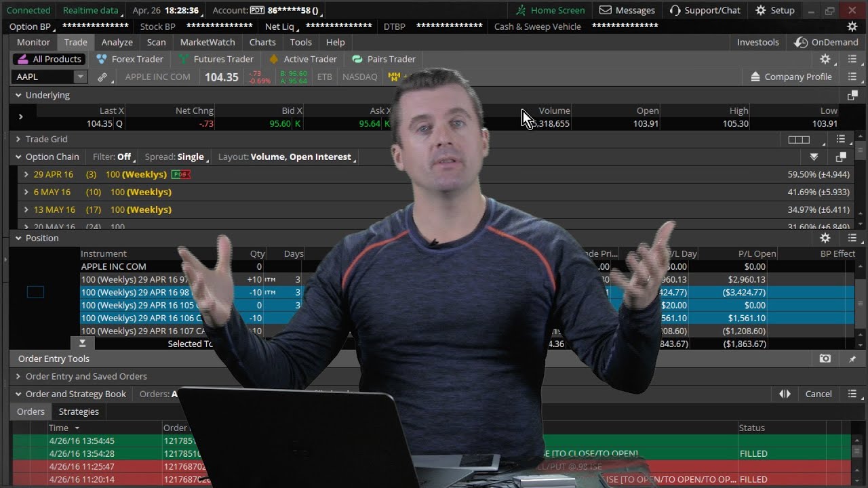The width and height of the screenshot is (868, 488).
Task: Open the Futures Trader
Action: [x=216, y=59]
